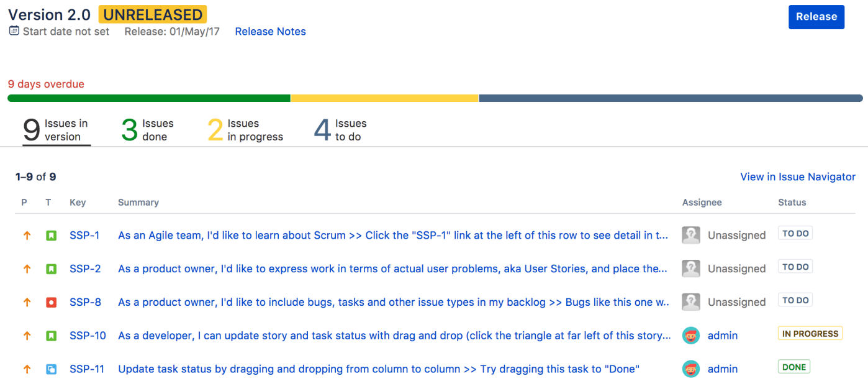Click the unassigned avatar in SSP-1 row
Screen dimensions: 868x381
pyautogui.click(x=691, y=236)
